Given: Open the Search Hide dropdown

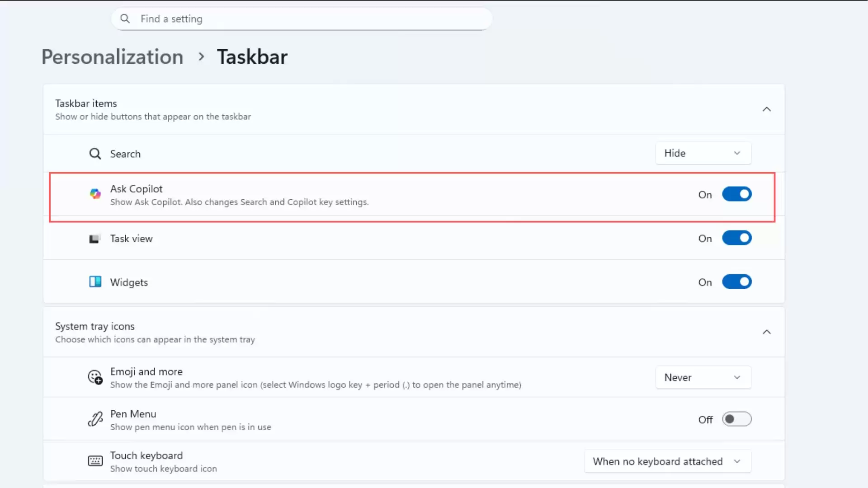Looking at the screenshot, I should pyautogui.click(x=703, y=153).
